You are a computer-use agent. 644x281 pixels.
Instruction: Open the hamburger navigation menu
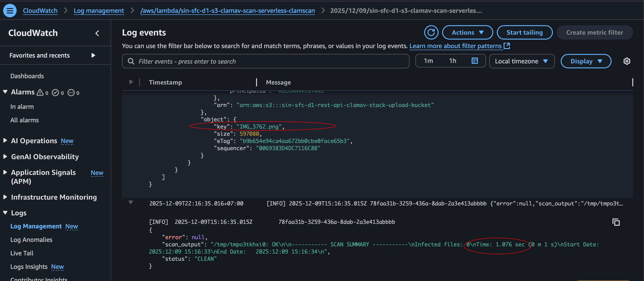point(10,11)
